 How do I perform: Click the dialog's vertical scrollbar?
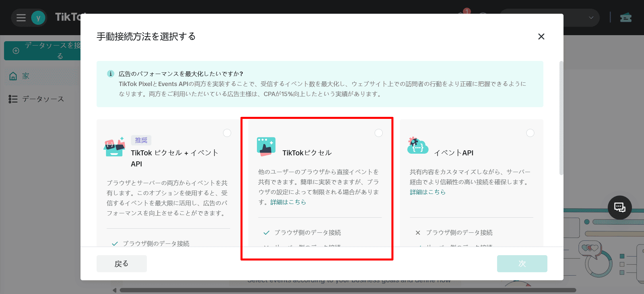coord(561,118)
